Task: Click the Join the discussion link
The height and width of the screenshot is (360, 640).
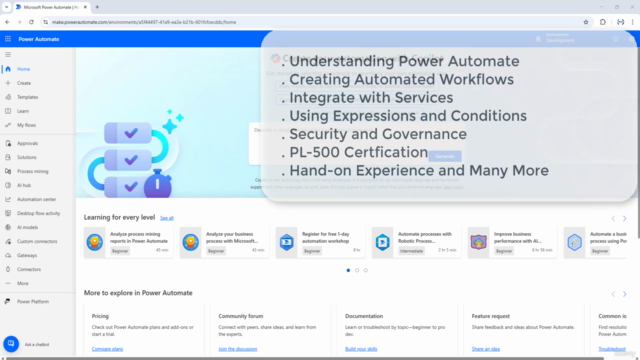Action: [238, 349]
